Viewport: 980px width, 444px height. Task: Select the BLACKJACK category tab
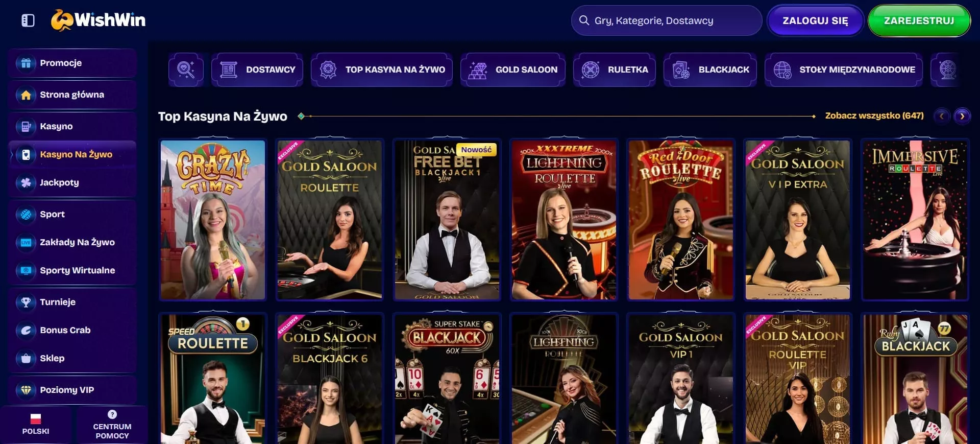click(x=710, y=69)
